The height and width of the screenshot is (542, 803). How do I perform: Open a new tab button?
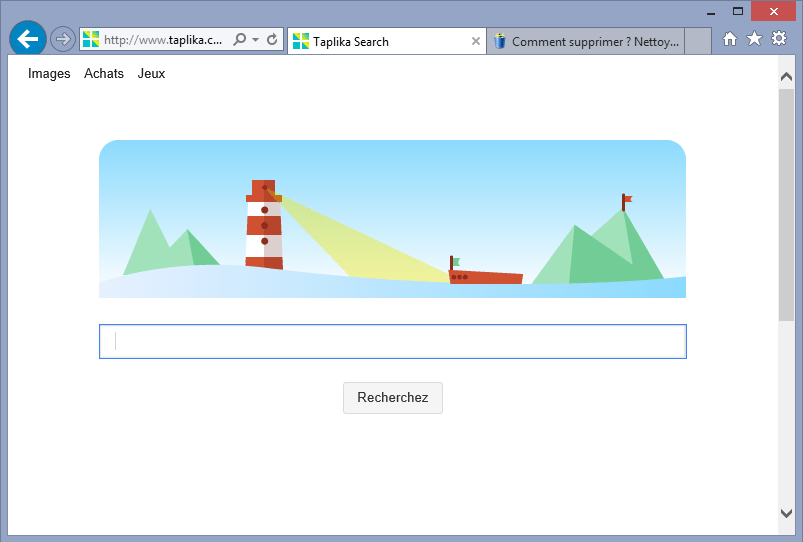(x=698, y=41)
